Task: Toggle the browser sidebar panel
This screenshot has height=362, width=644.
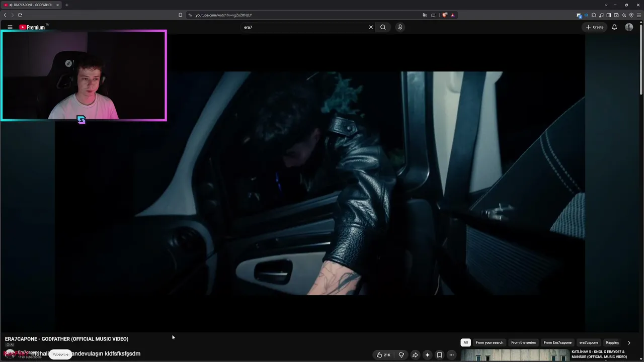Action: pos(609,15)
